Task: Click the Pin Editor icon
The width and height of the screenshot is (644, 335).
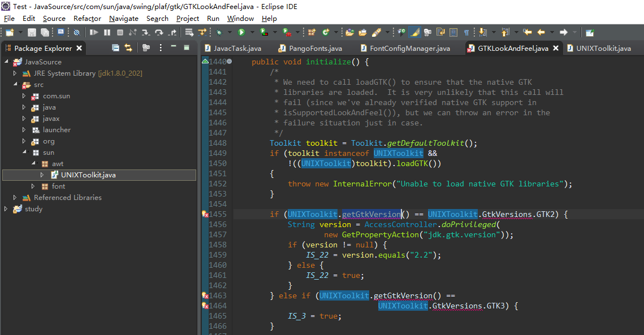Action: pos(590,32)
